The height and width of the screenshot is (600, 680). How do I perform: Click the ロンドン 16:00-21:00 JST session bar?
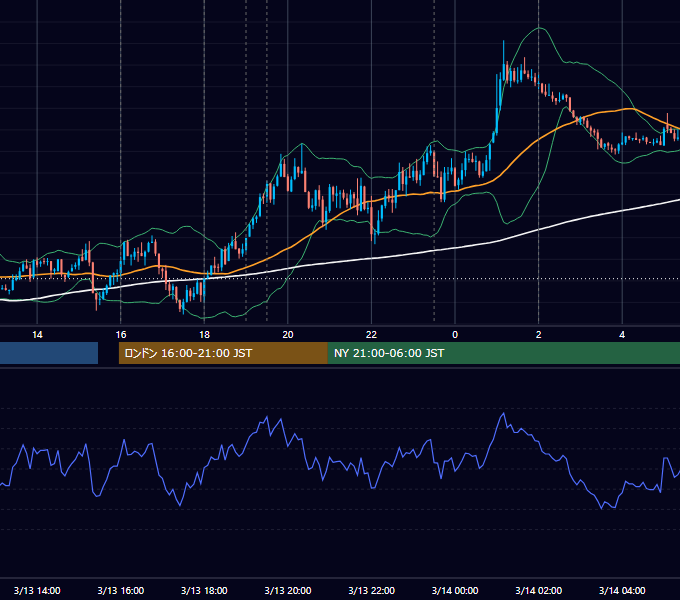tap(223, 353)
